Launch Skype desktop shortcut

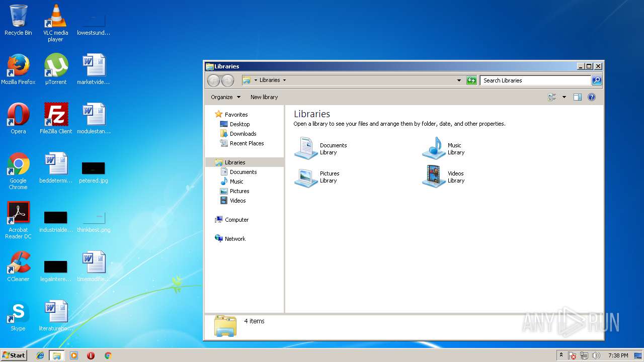click(x=18, y=316)
